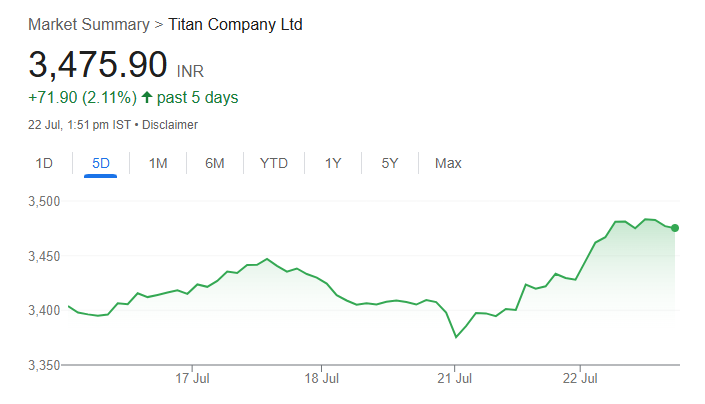Click the Titan Company Ltd title
The height and width of the screenshot is (404, 705).
click(235, 24)
